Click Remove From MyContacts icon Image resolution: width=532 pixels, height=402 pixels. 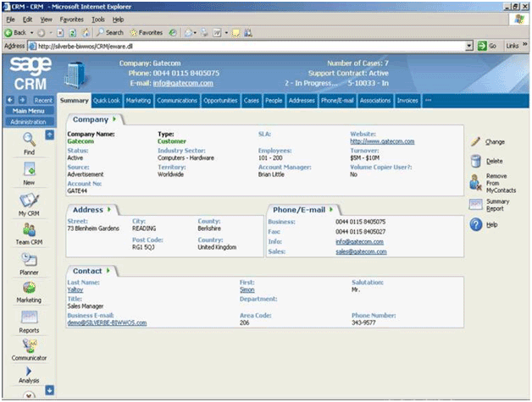click(475, 182)
